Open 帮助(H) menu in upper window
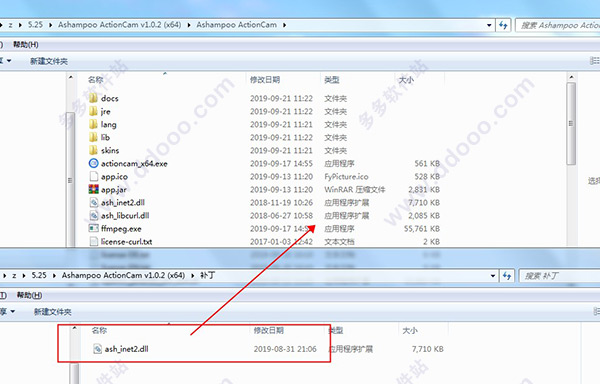This screenshot has height=384, width=600. [26, 44]
